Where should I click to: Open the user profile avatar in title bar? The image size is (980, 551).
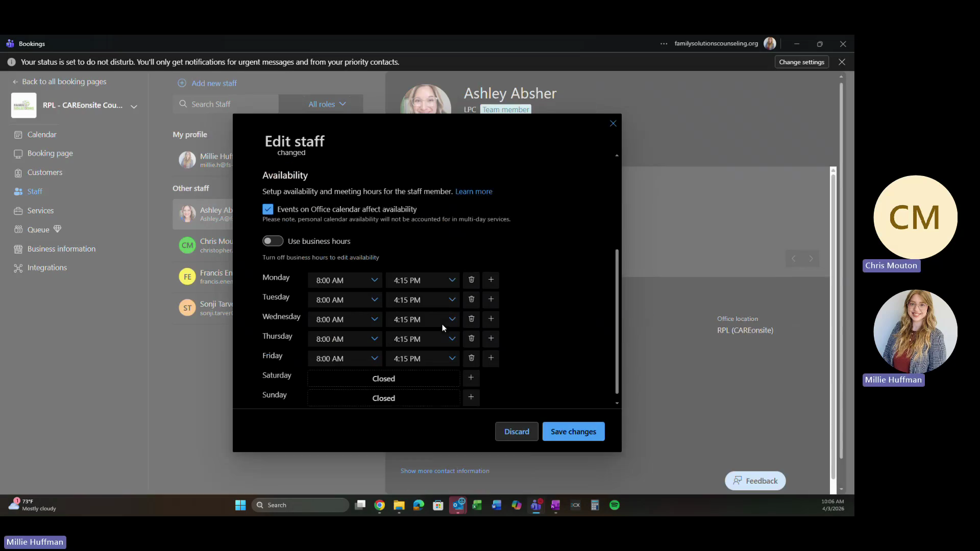770,44
